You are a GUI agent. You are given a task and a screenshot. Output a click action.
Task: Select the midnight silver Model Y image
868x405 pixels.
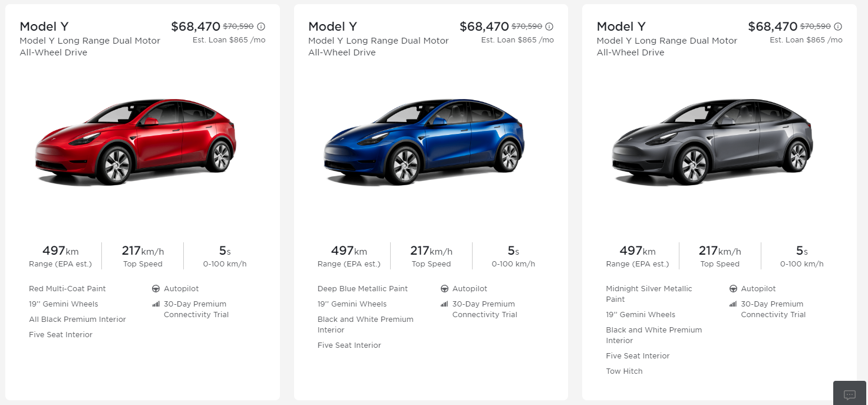click(712, 141)
